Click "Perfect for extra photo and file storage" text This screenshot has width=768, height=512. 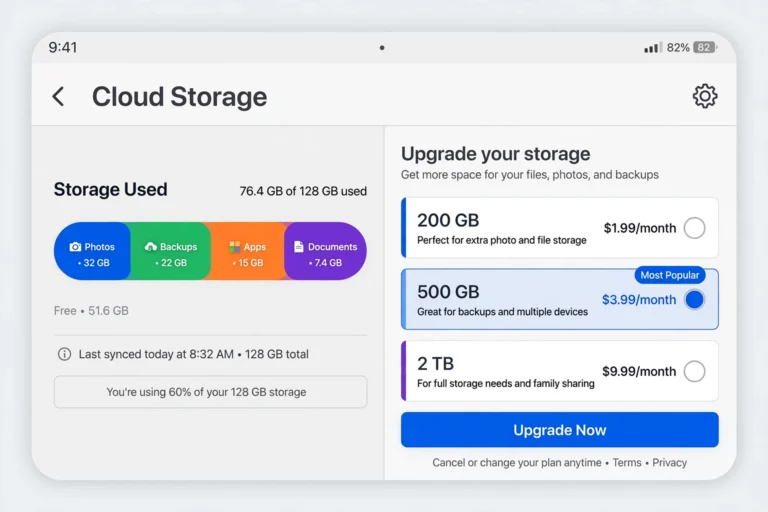click(502, 240)
